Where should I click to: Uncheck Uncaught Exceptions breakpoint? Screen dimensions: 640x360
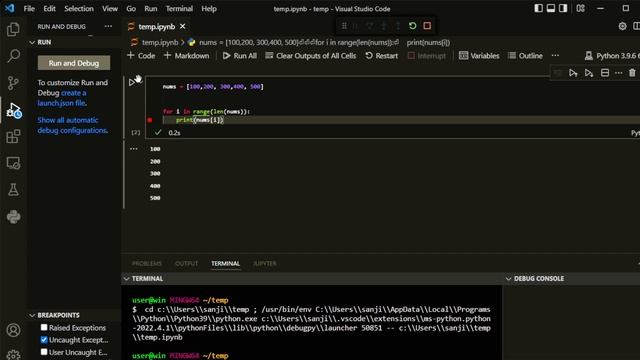point(44,340)
